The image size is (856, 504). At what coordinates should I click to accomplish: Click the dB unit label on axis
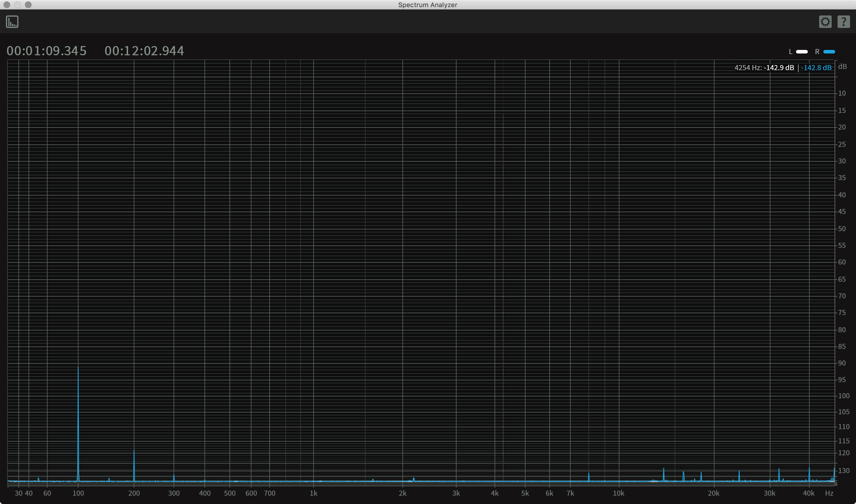click(x=842, y=67)
